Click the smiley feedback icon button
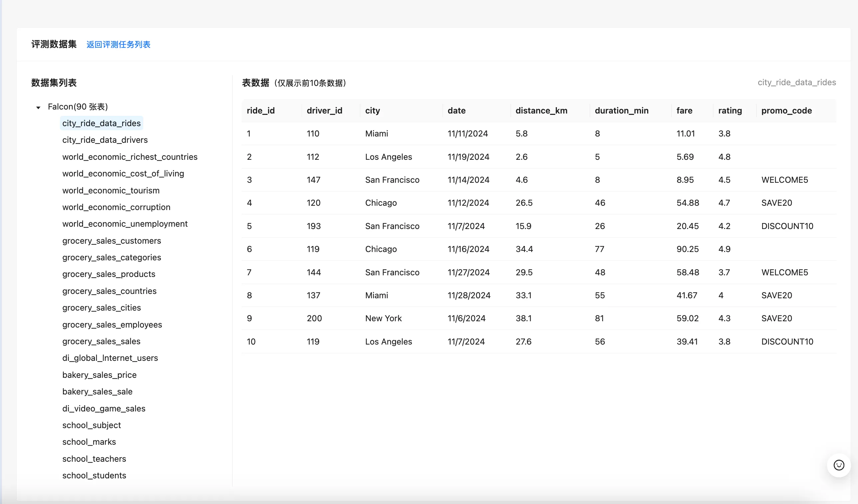The height and width of the screenshot is (504, 858). [x=839, y=465]
